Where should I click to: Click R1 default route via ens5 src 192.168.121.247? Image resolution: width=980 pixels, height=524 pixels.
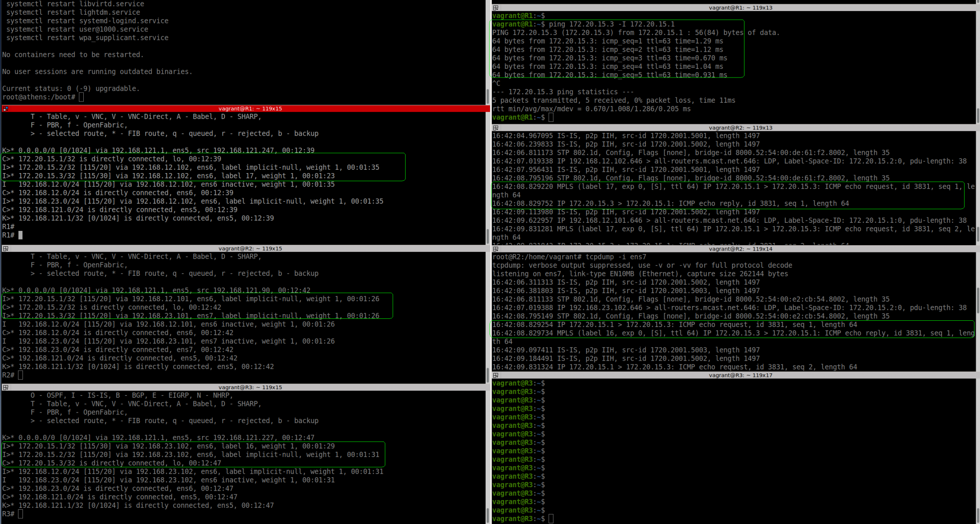(158, 151)
